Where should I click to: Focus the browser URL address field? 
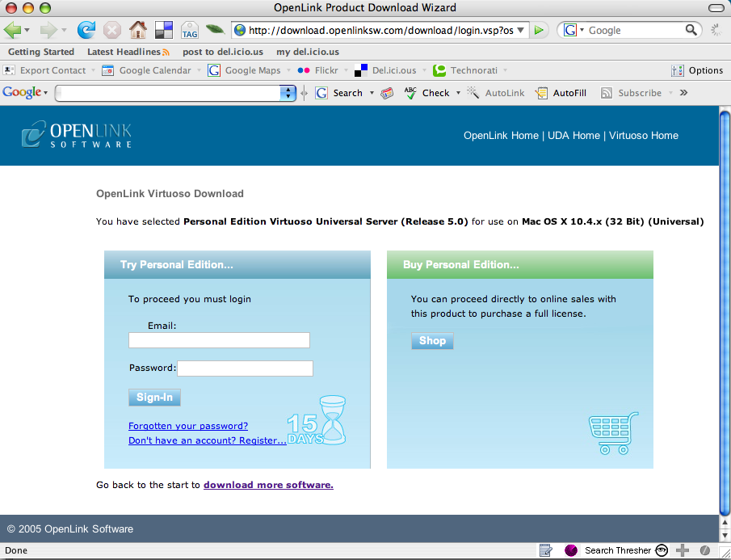[381, 31]
